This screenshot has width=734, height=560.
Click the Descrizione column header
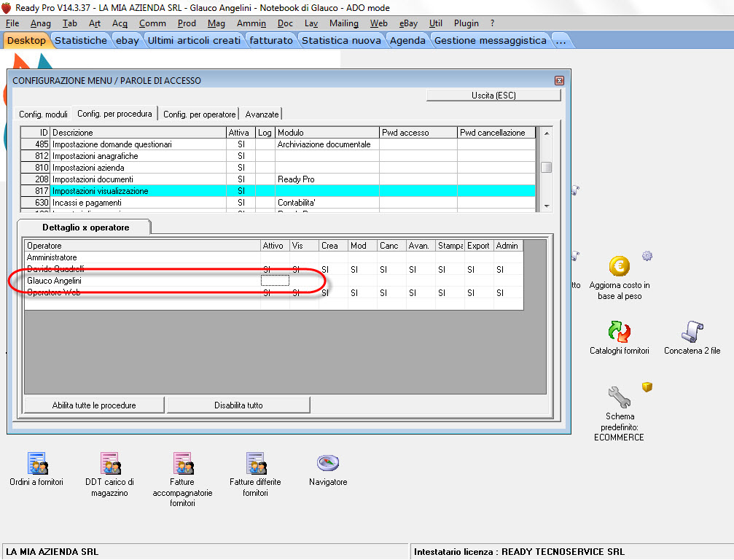point(138,133)
